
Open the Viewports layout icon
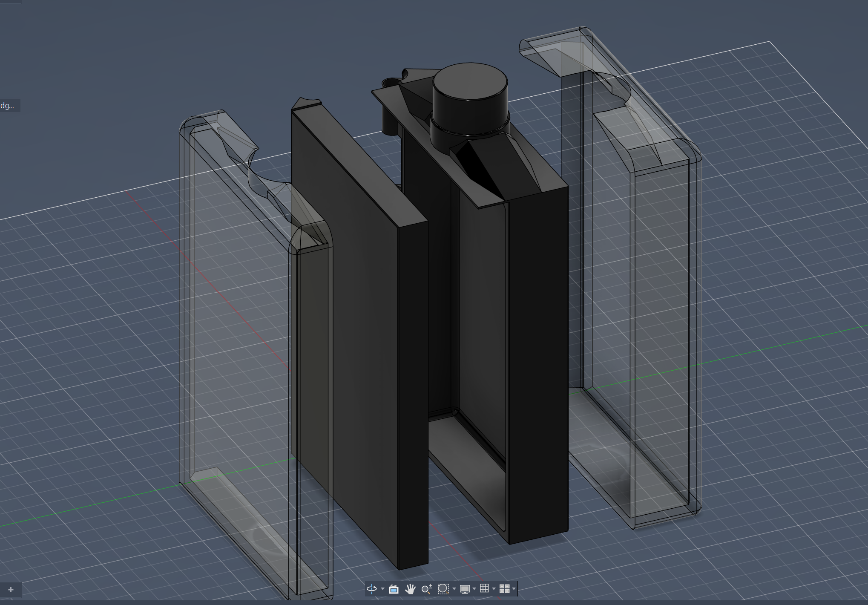coord(504,589)
